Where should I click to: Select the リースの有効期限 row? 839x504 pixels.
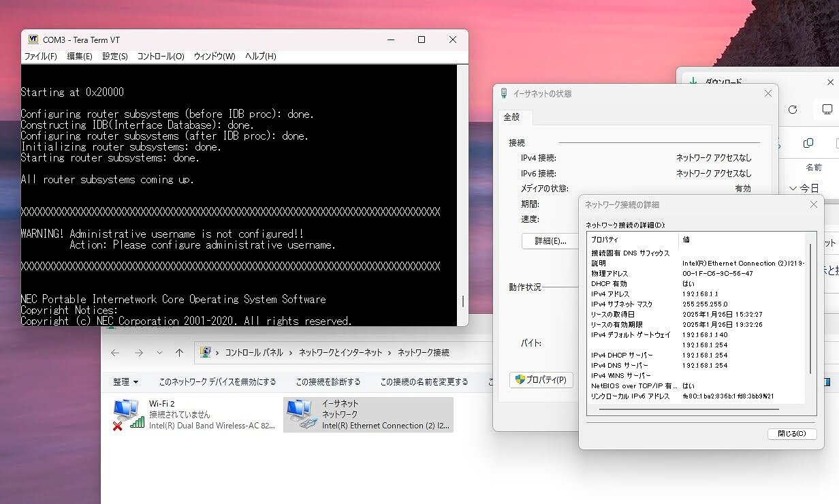[697, 325]
